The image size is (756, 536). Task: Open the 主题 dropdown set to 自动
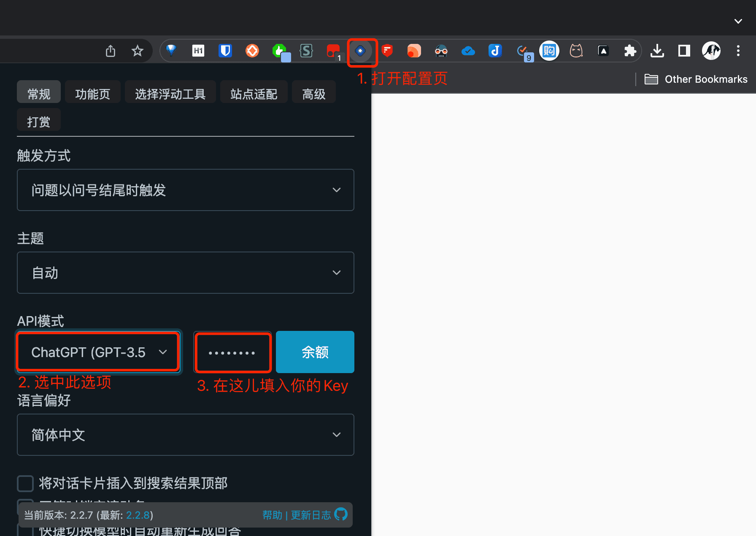186,273
